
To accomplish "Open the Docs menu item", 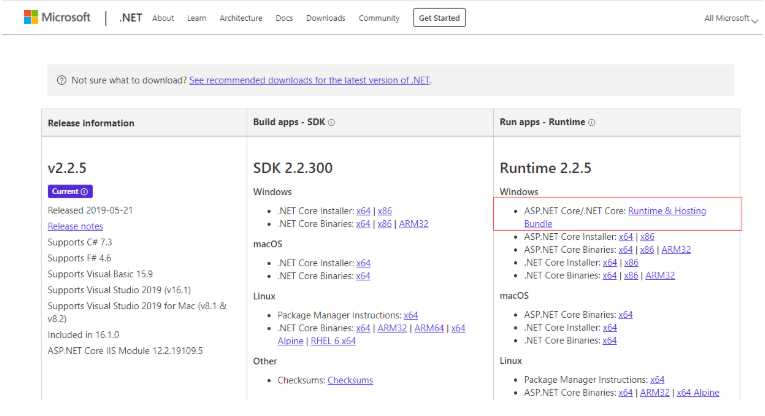I will coord(284,18).
